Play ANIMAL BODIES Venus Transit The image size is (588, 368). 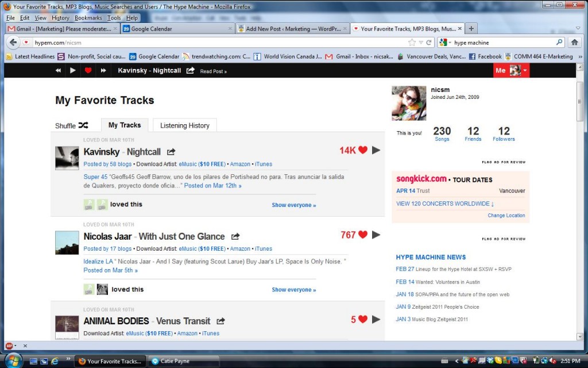pos(376,319)
